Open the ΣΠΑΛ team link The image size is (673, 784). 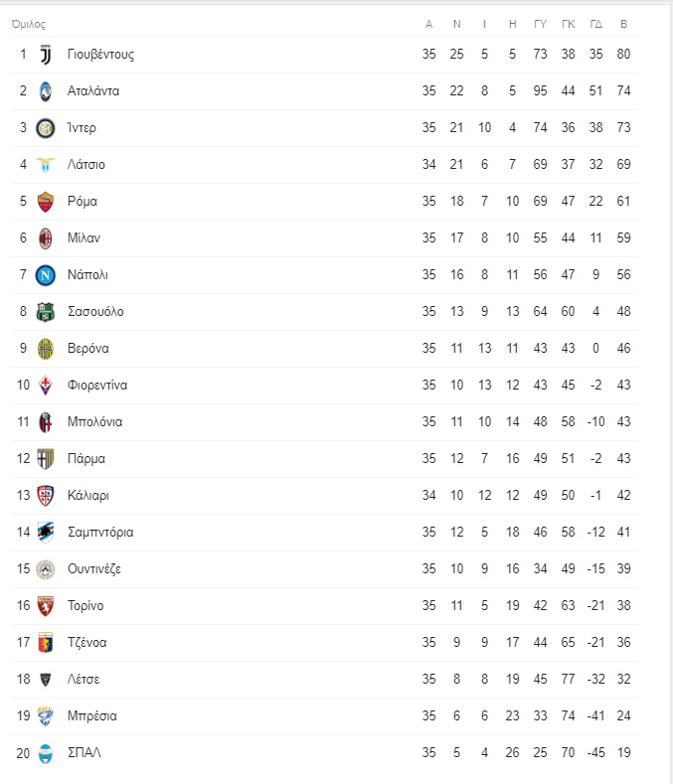(x=84, y=752)
